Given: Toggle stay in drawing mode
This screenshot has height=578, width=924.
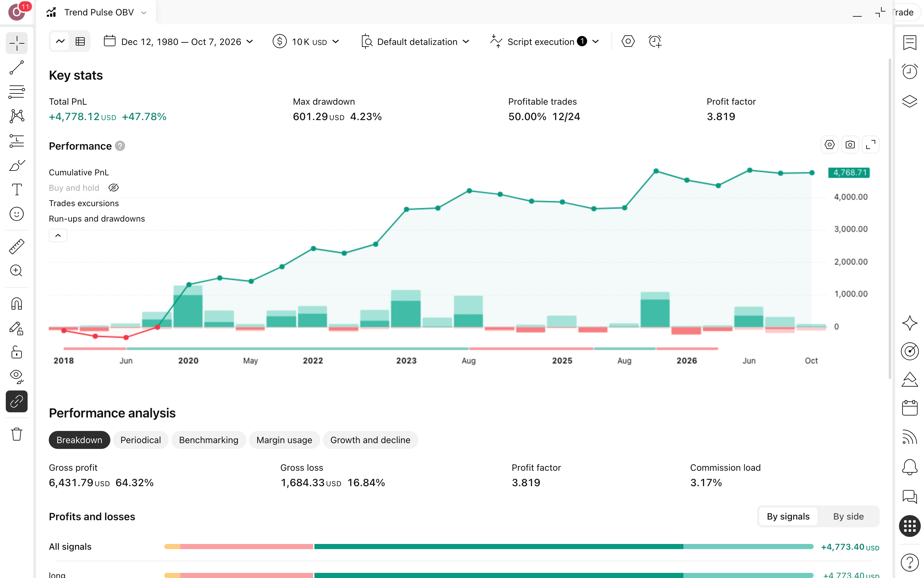Looking at the screenshot, I should click(x=17, y=328).
